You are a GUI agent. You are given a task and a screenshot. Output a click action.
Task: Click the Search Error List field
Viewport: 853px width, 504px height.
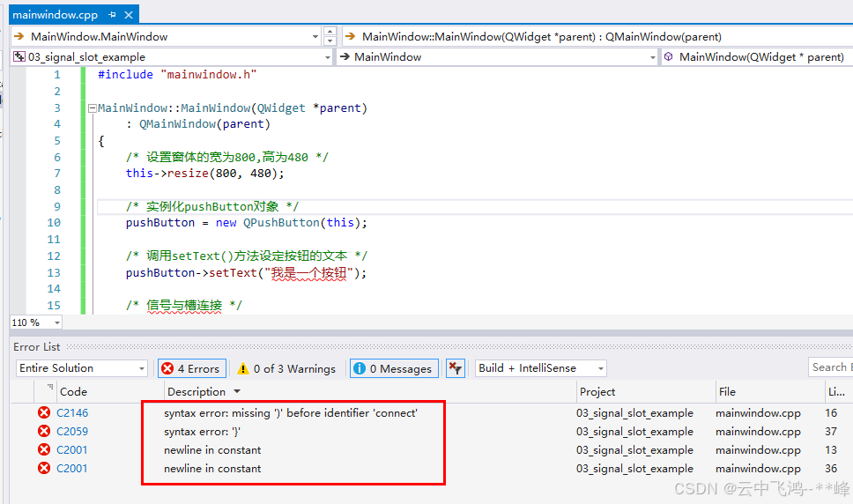click(x=830, y=367)
